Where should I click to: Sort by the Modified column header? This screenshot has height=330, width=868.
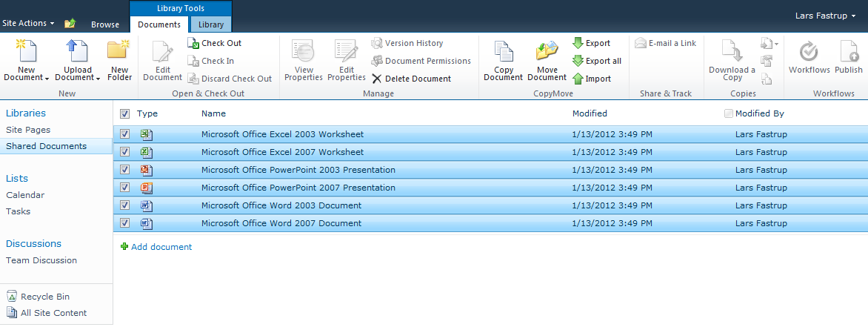click(x=590, y=113)
